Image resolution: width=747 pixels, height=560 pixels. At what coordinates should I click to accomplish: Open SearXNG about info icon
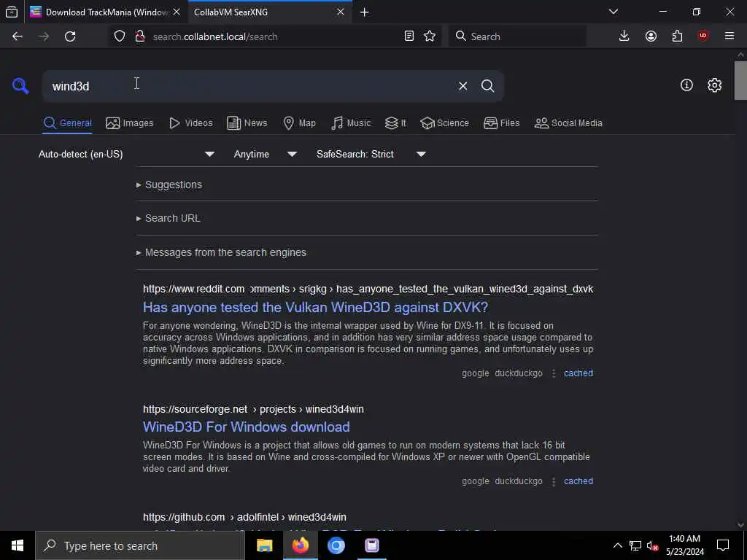[x=686, y=85]
